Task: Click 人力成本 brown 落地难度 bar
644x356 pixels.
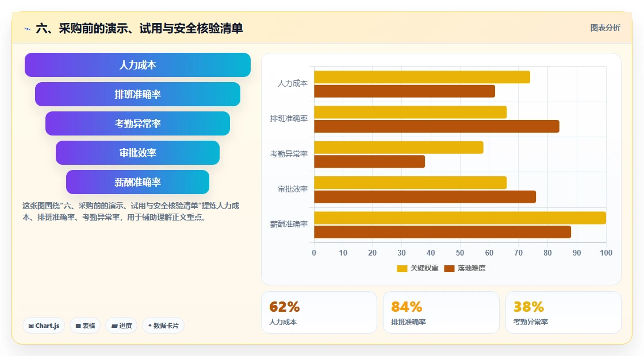Action: tap(405, 91)
